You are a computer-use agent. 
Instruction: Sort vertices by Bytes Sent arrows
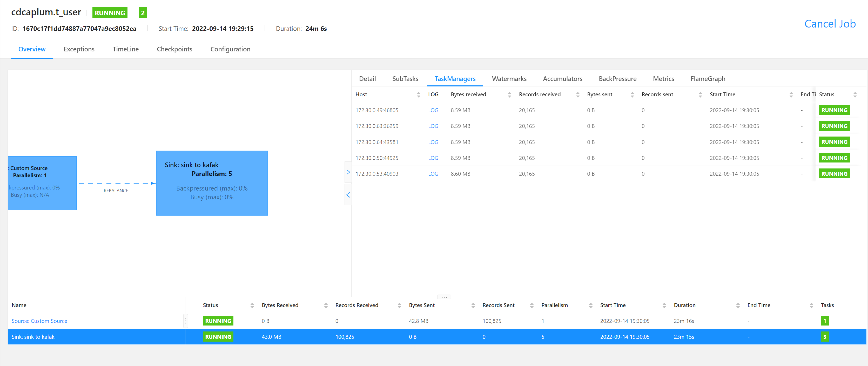pyautogui.click(x=473, y=305)
